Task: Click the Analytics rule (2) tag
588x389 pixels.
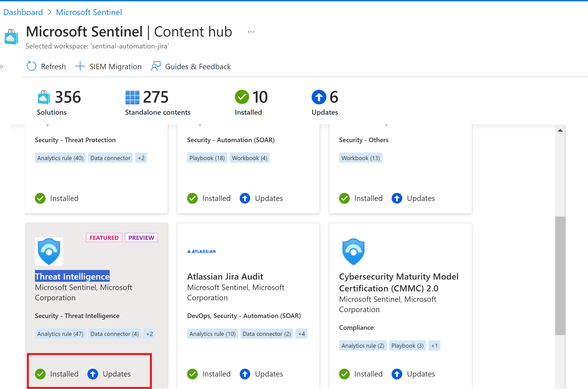Action: (363, 346)
